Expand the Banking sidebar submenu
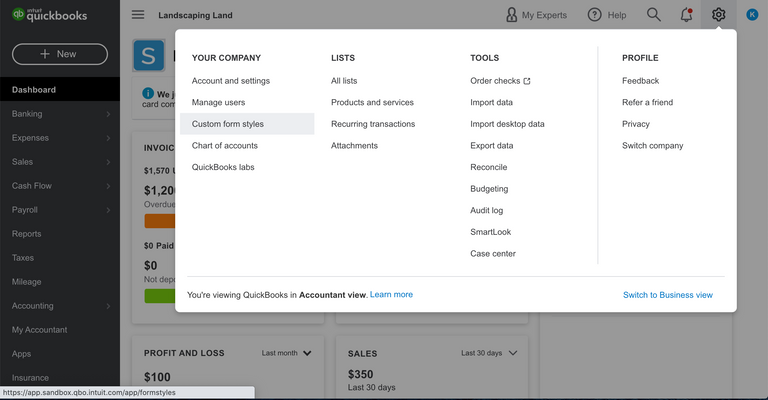This screenshot has height=400, width=768. [x=108, y=114]
